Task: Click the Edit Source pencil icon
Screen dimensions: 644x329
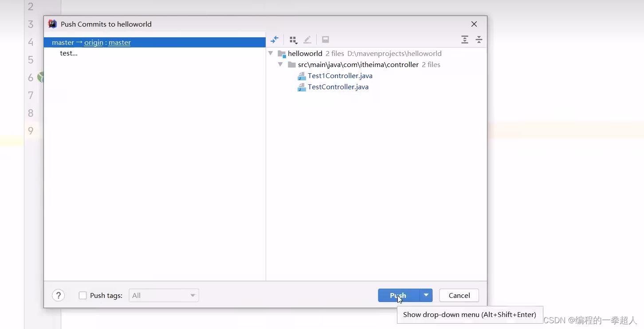Action: 307,40
